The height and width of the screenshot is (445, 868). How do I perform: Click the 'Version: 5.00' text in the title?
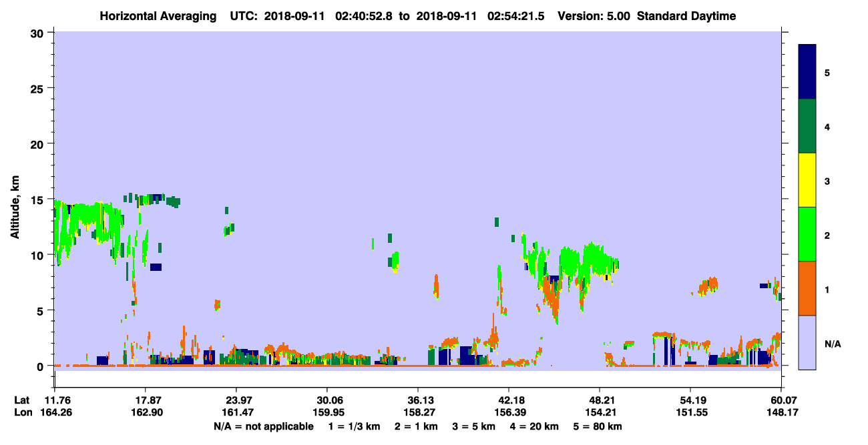[x=592, y=16]
